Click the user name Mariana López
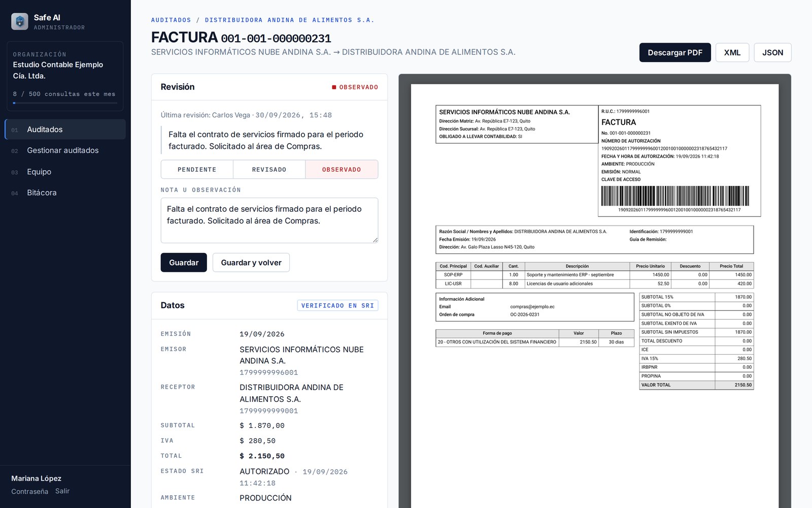This screenshot has height=508, width=812. point(37,479)
